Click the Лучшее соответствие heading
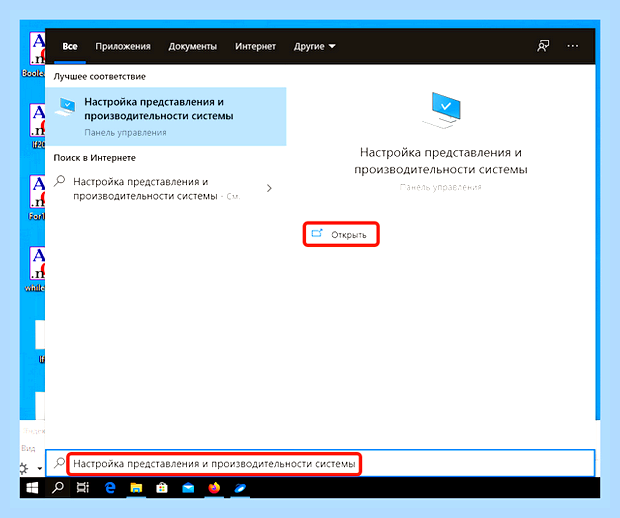Image resolution: width=620 pixels, height=518 pixels. point(100,76)
